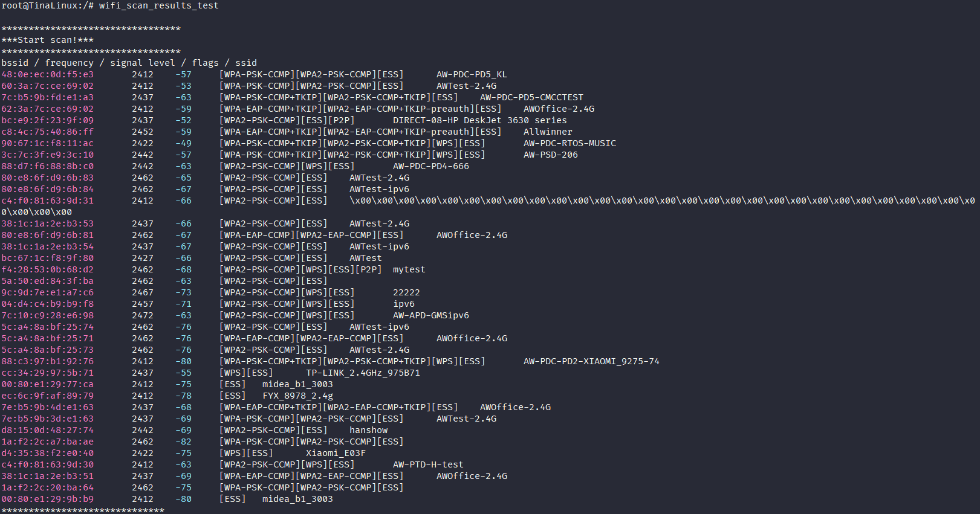Select the AW-PDC-RTOS-MUSIC network name

point(570,143)
